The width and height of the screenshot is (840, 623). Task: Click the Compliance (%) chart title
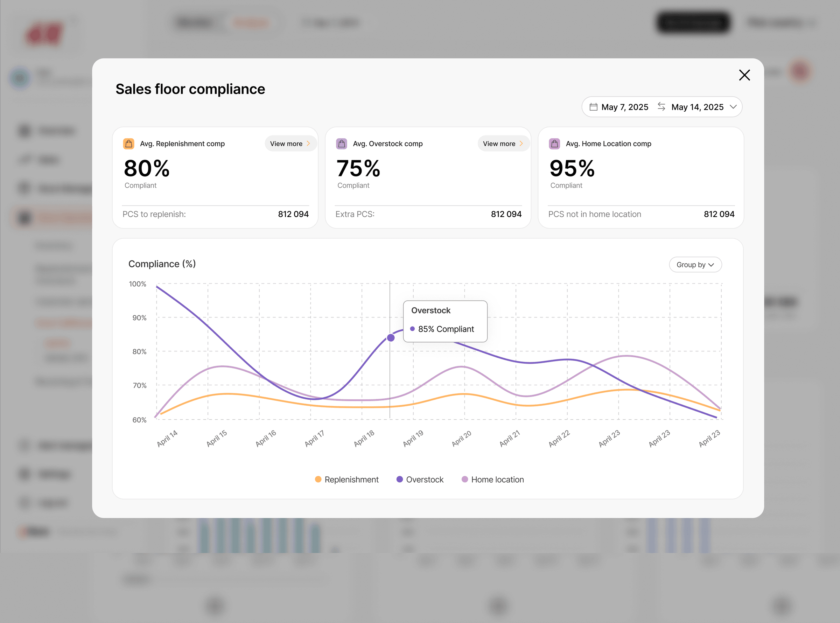pyautogui.click(x=162, y=264)
